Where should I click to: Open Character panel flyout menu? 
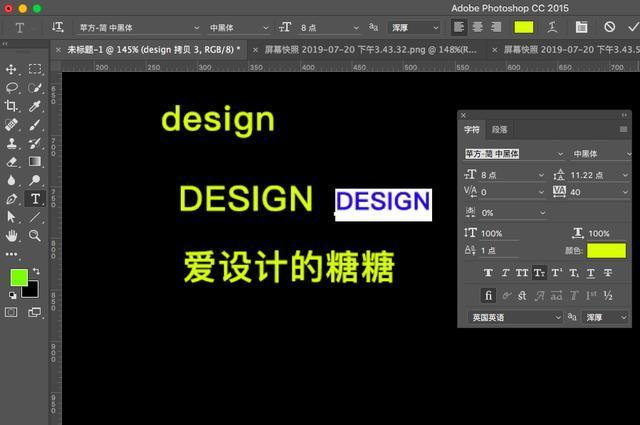click(623, 129)
